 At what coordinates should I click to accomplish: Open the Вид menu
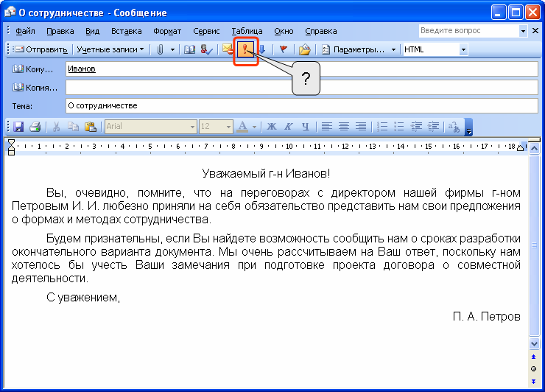(x=93, y=31)
